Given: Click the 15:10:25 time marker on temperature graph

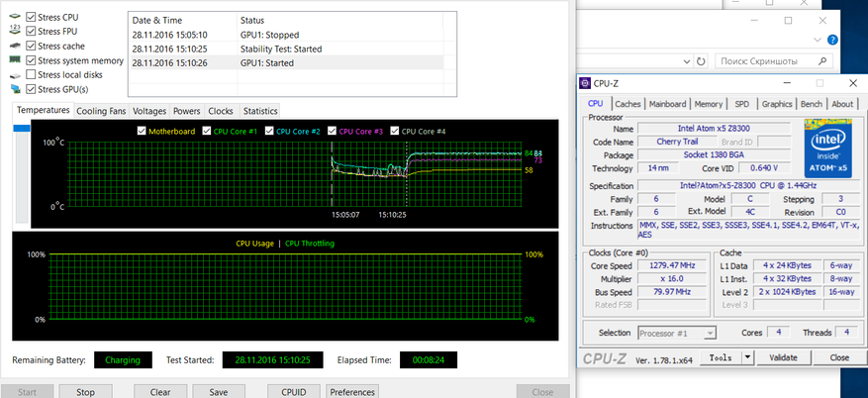Looking at the screenshot, I should [392, 215].
